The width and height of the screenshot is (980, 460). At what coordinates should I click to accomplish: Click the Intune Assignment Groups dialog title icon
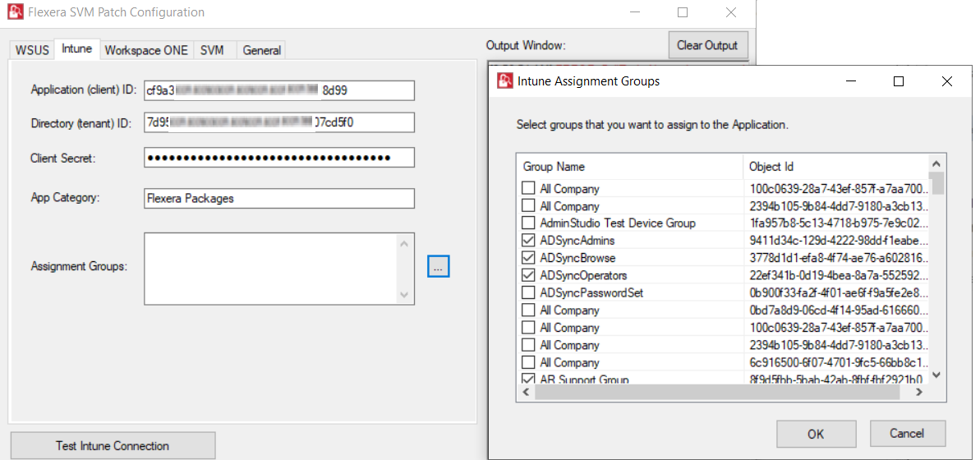coord(504,81)
